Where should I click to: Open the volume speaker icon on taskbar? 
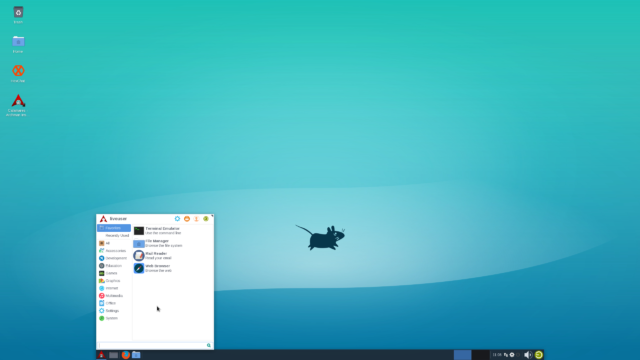pos(528,355)
